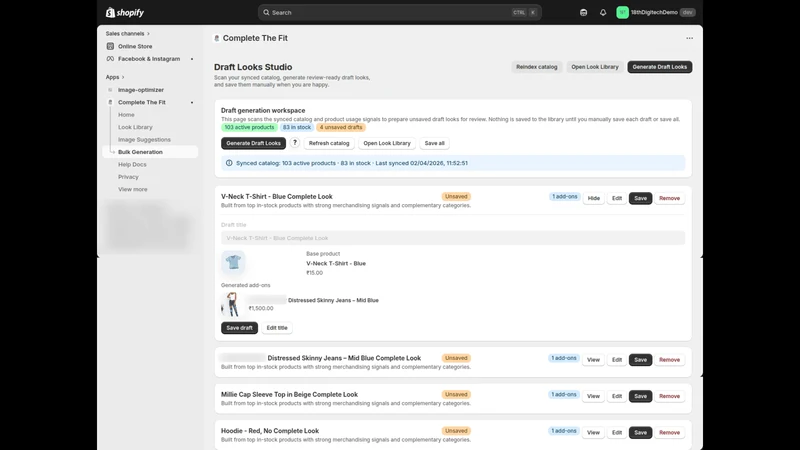Click the Facebook & Instagram channel icon
This screenshot has width=800, height=450.
pos(110,59)
